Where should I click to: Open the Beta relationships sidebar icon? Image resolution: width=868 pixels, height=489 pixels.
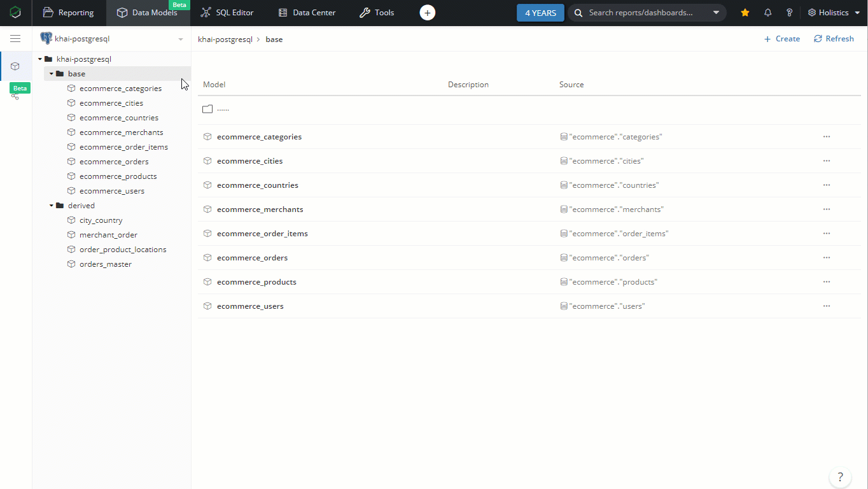point(15,96)
